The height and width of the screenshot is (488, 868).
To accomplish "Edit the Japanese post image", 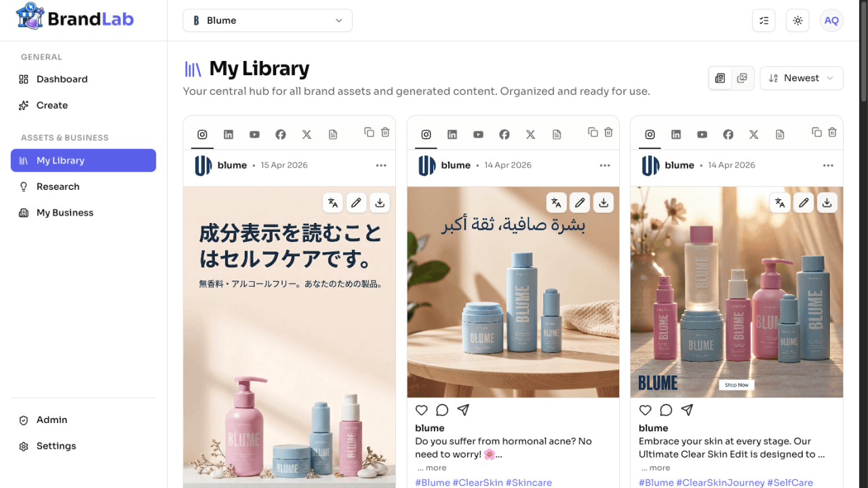I will 357,202.
